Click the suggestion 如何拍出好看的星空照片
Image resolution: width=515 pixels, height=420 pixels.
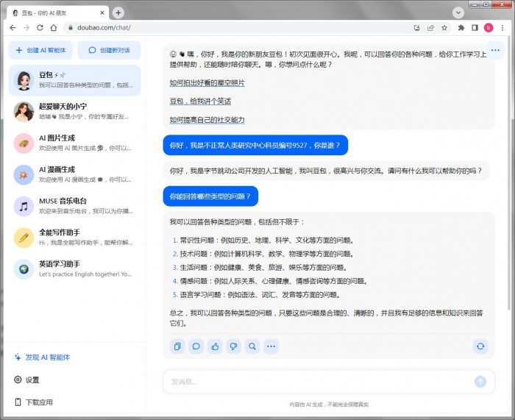coord(207,83)
